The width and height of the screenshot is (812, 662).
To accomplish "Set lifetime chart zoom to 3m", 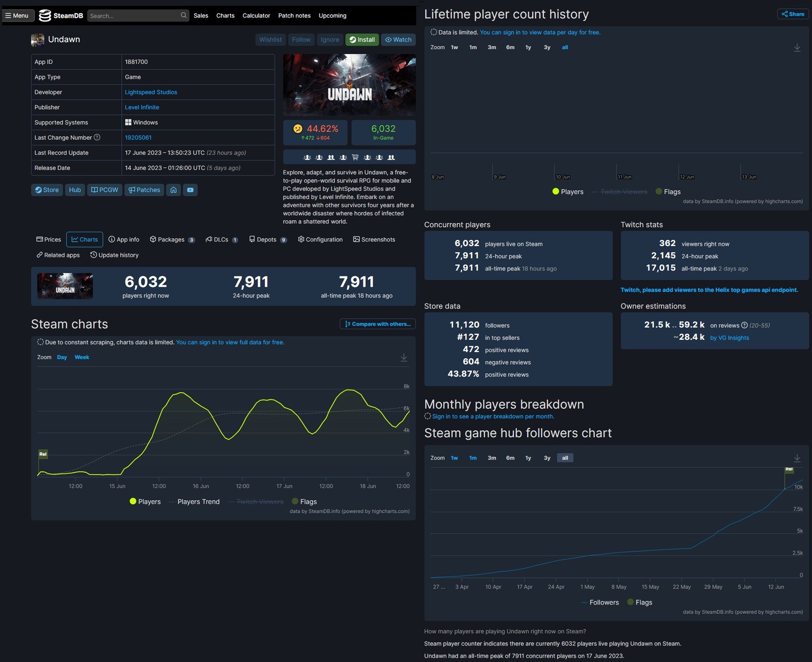I will tap(492, 47).
